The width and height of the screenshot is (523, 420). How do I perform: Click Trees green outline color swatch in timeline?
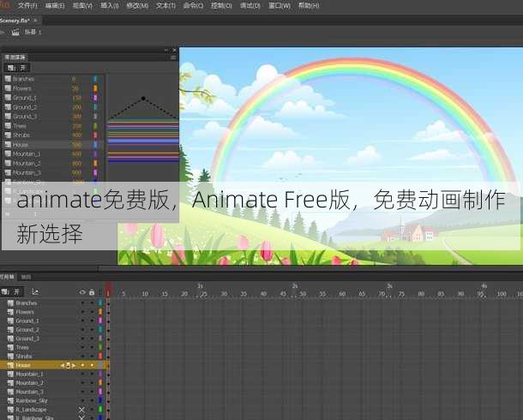click(x=100, y=347)
